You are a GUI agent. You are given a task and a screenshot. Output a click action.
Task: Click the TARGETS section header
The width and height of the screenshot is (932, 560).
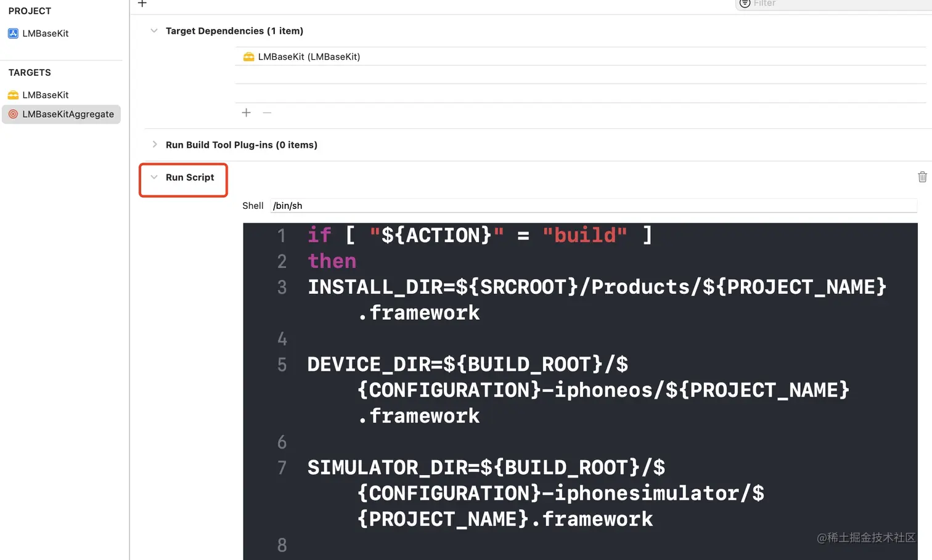click(x=30, y=73)
